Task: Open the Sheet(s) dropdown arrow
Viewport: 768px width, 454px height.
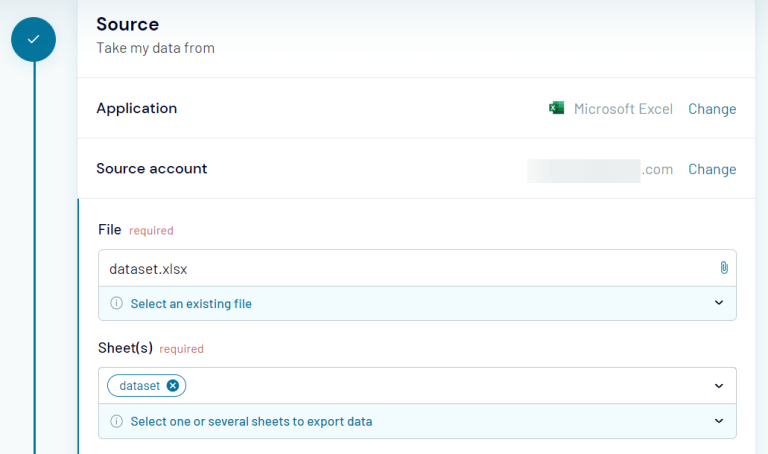Action: coord(718,386)
